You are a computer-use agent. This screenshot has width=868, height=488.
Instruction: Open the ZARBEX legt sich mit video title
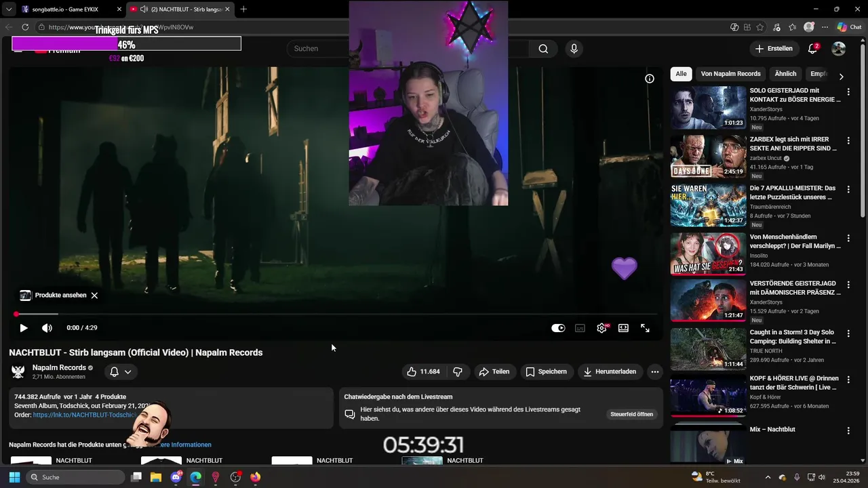click(x=793, y=144)
